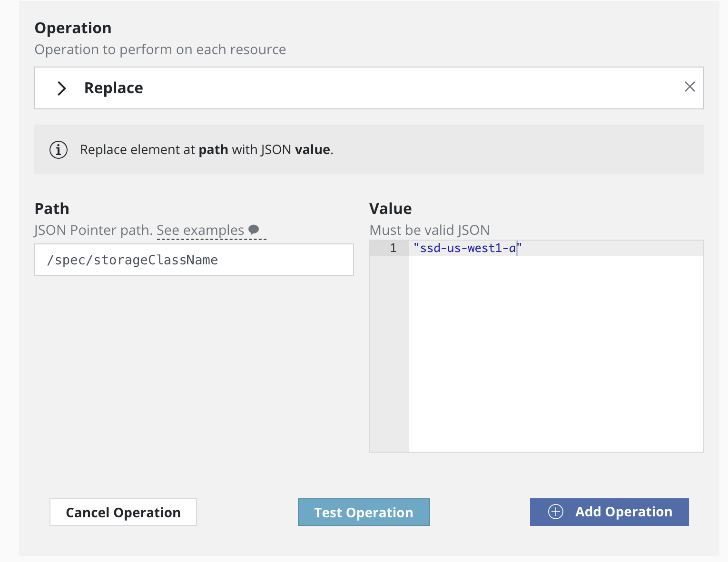Image resolution: width=728 pixels, height=562 pixels.
Task: Click the plus circle icon on Add Operation
Action: (x=555, y=512)
